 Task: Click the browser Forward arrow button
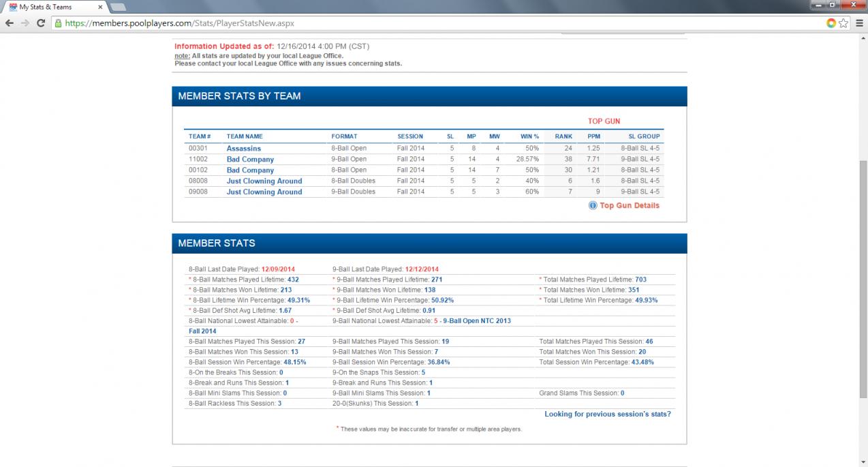point(25,22)
